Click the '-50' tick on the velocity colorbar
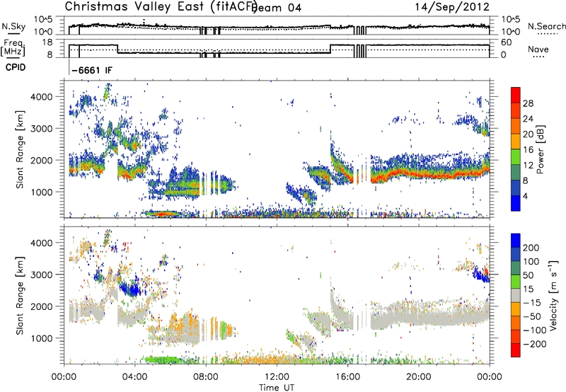The width and height of the screenshot is (566, 392). 532,316
